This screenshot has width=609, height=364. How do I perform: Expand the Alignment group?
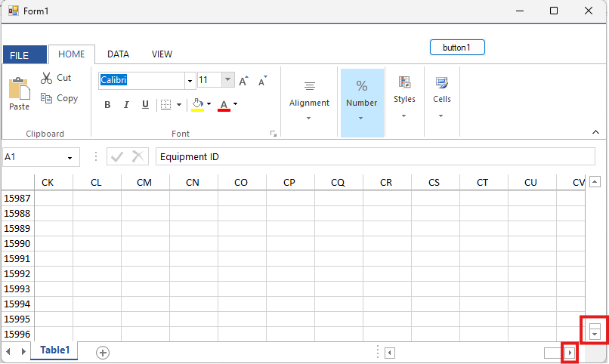309,101
